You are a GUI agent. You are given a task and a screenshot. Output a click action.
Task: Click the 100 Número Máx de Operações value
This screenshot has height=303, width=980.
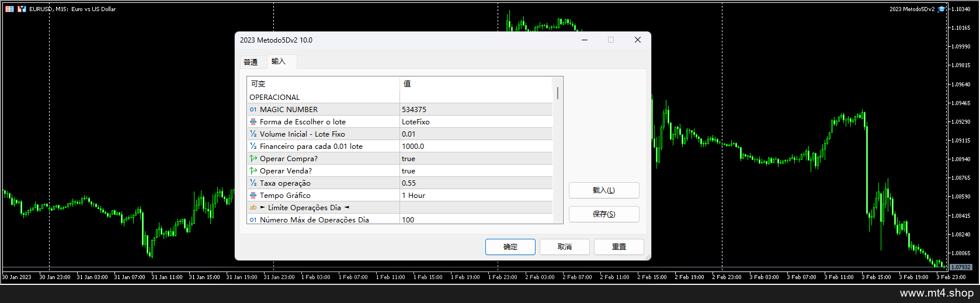(x=476, y=220)
